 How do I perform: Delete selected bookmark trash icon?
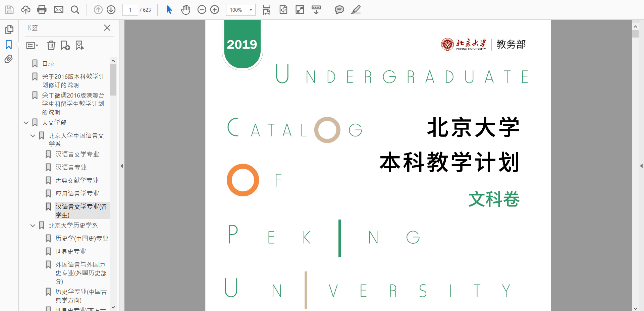(x=51, y=45)
